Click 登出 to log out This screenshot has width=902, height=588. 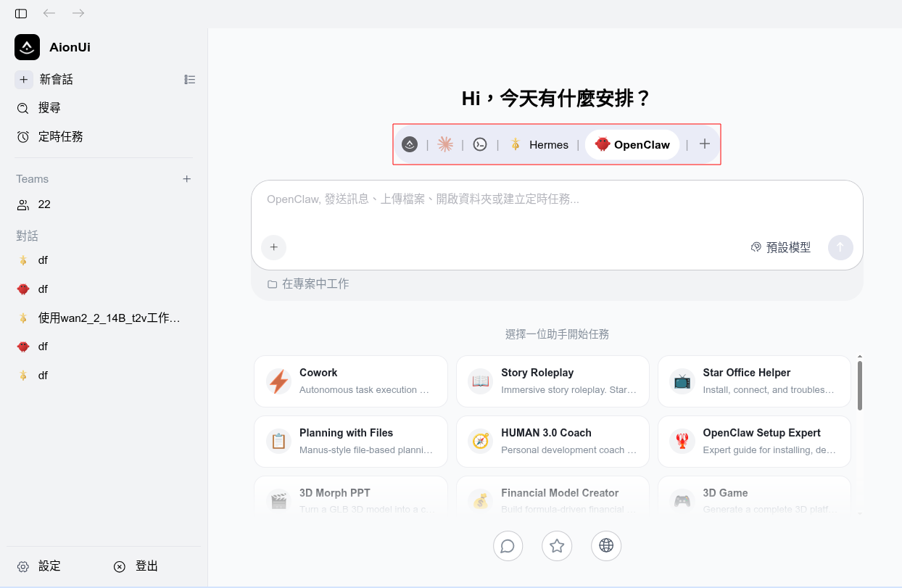pos(136,566)
